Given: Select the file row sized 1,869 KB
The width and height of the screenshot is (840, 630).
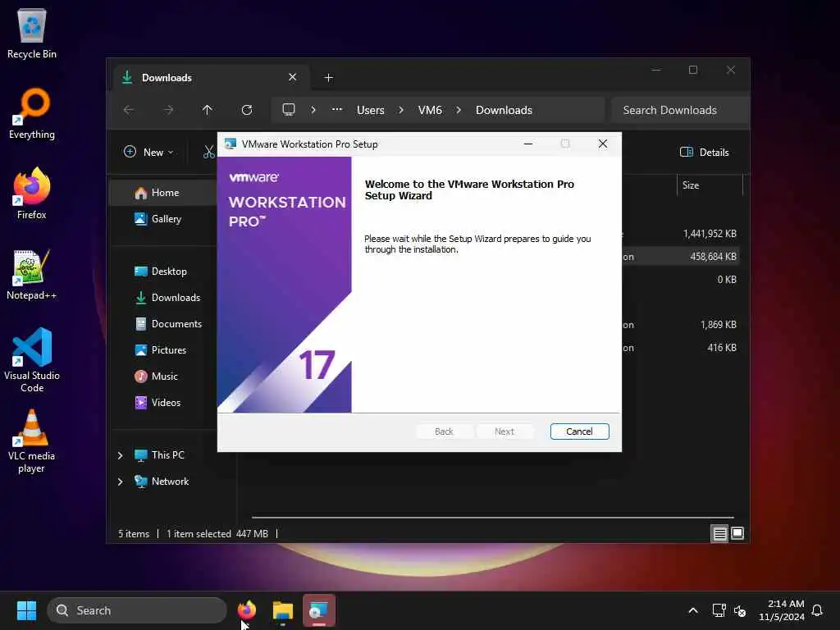Looking at the screenshot, I should tap(680, 325).
